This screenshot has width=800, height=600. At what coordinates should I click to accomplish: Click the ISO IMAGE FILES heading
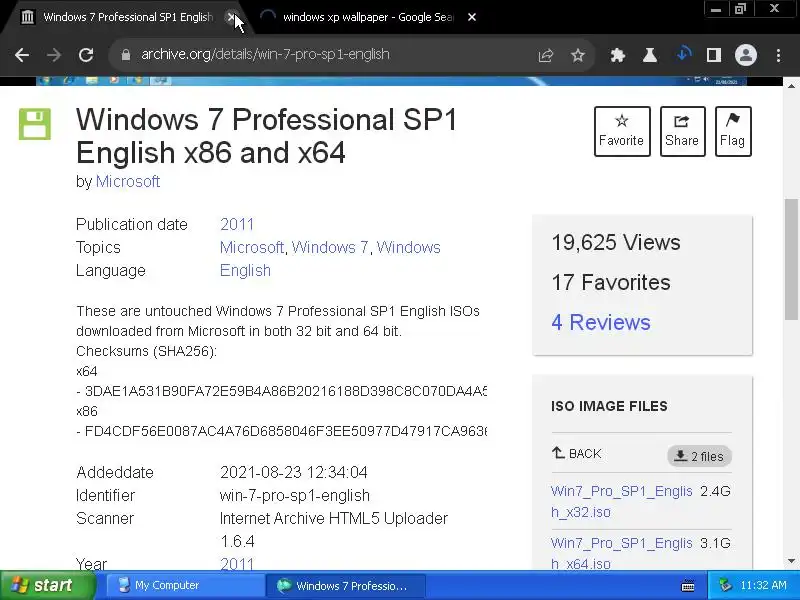[609, 406]
